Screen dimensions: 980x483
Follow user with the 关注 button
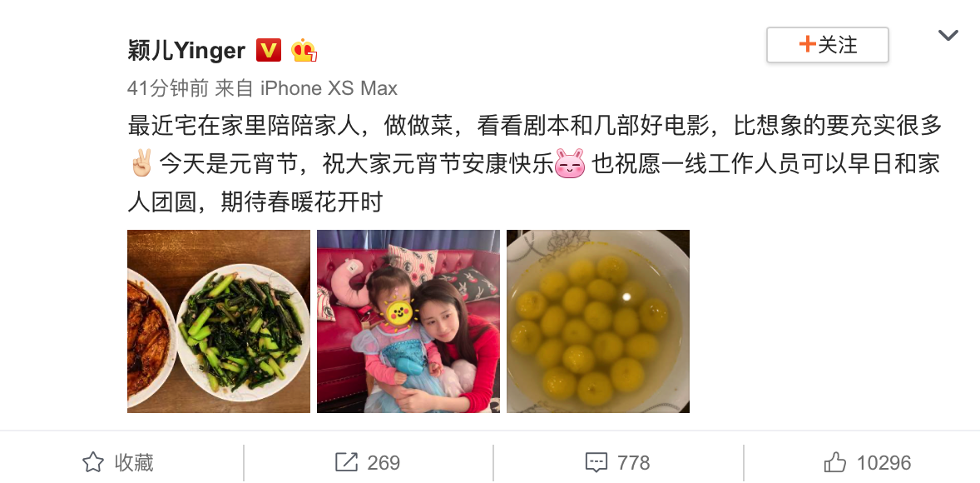click(x=828, y=45)
